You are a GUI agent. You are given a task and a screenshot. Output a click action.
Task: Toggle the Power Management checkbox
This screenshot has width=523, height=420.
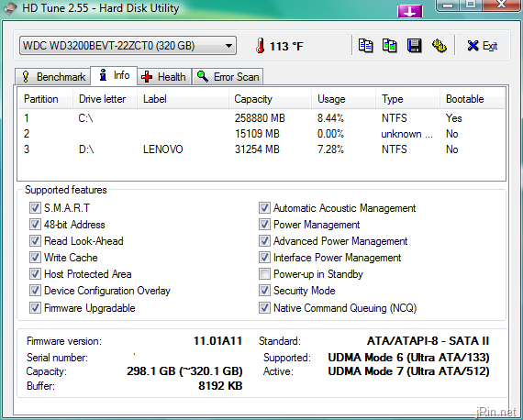(264, 225)
